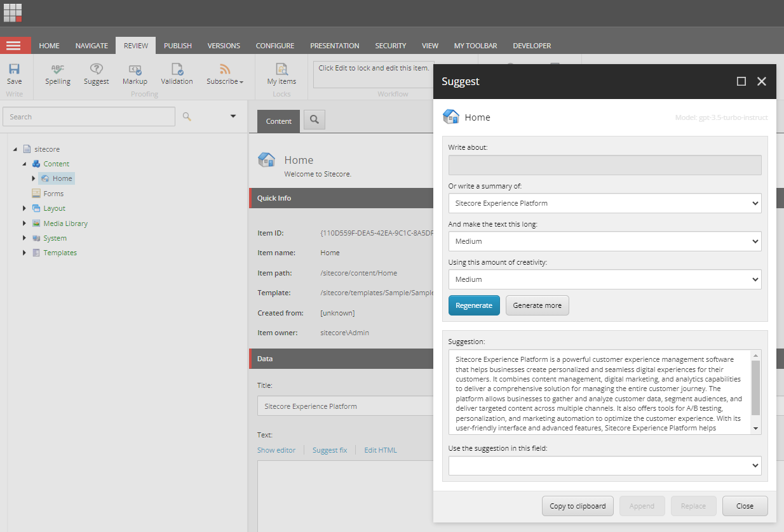Click the Item ID value text
The image size is (784, 532).
point(377,233)
